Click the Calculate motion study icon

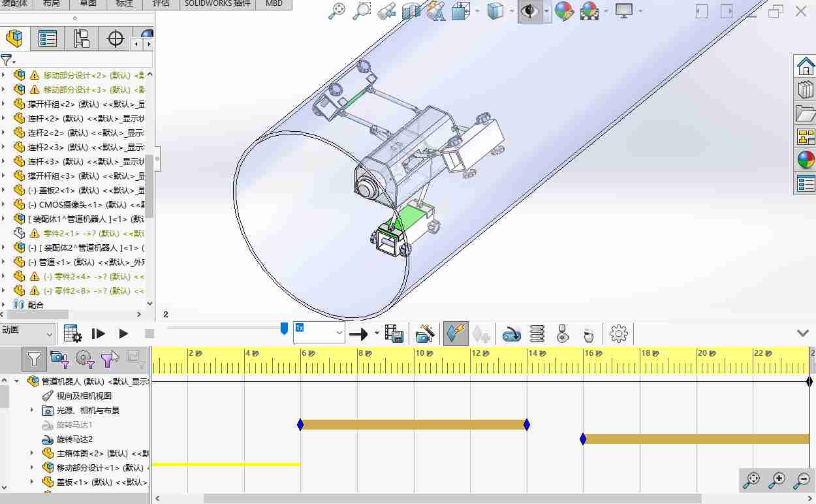[72, 334]
